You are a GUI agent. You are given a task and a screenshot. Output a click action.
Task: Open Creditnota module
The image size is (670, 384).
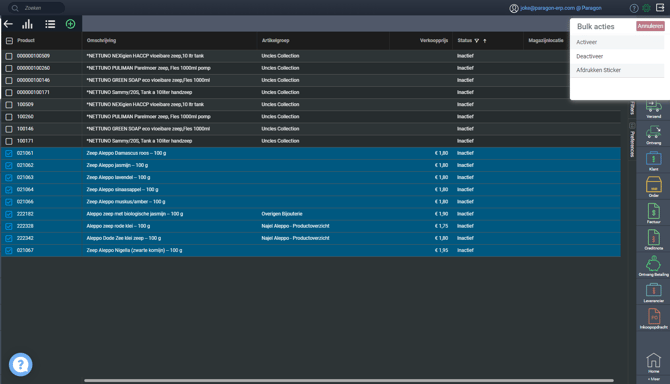coord(653,240)
